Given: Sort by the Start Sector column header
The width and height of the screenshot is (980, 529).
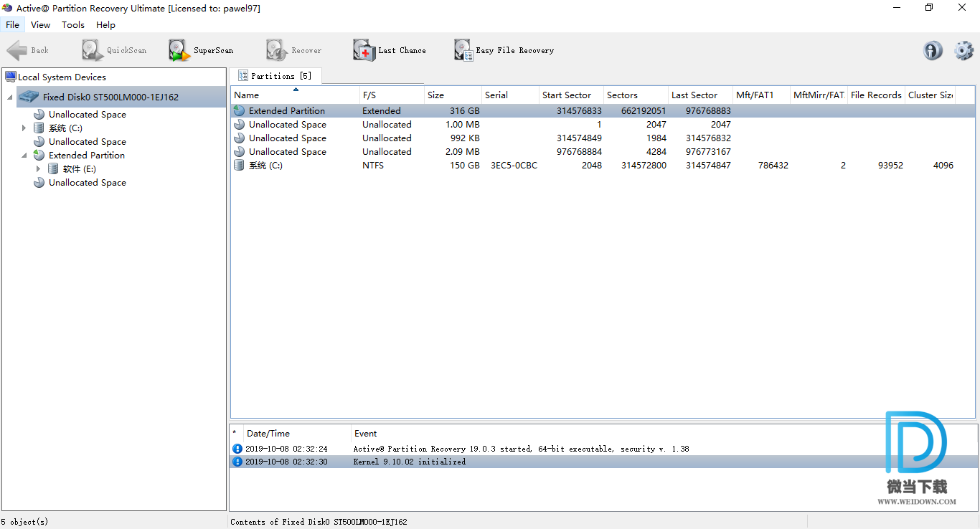Looking at the screenshot, I should click(571, 95).
